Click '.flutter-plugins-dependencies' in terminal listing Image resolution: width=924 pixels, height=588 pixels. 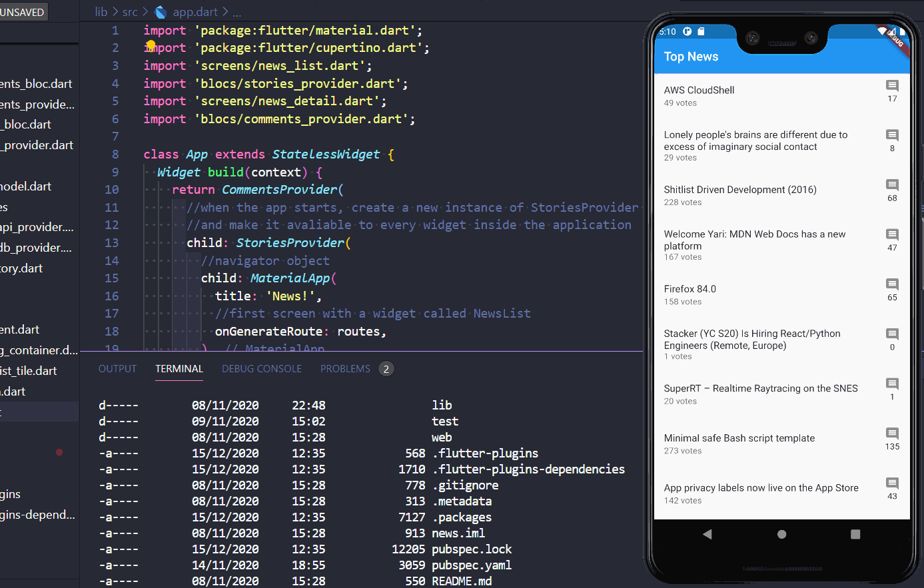click(x=528, y=469)
